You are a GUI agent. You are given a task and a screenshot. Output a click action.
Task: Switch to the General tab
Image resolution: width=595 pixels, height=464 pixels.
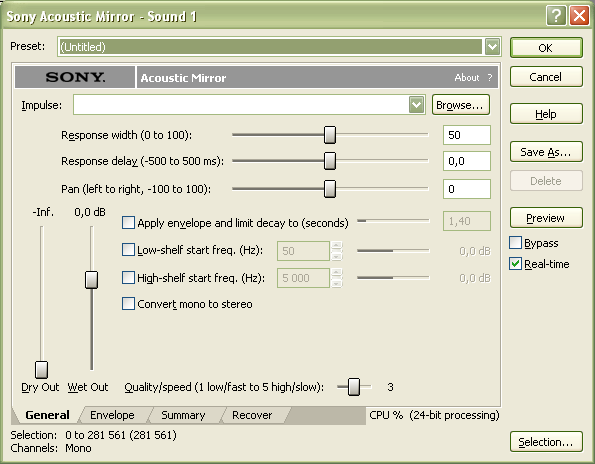(47, 415)
